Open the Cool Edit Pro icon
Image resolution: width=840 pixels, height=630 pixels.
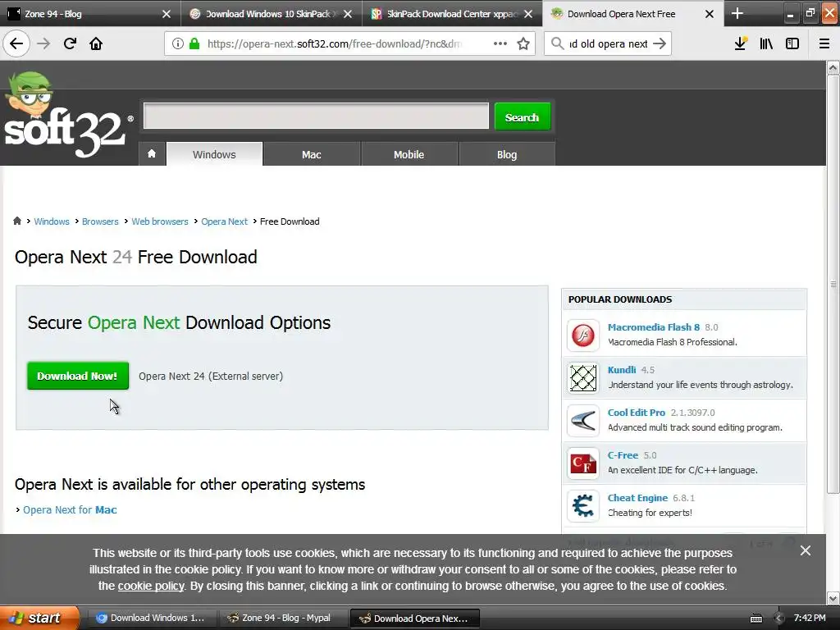pyautogui.click(x=583, y=421)
